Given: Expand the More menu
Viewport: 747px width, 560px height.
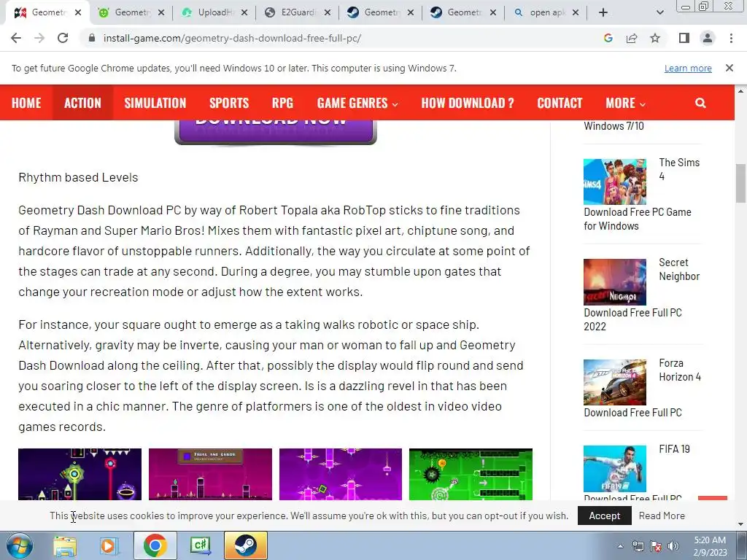Looking at the screenshot, I should click(x=625, y=103).
